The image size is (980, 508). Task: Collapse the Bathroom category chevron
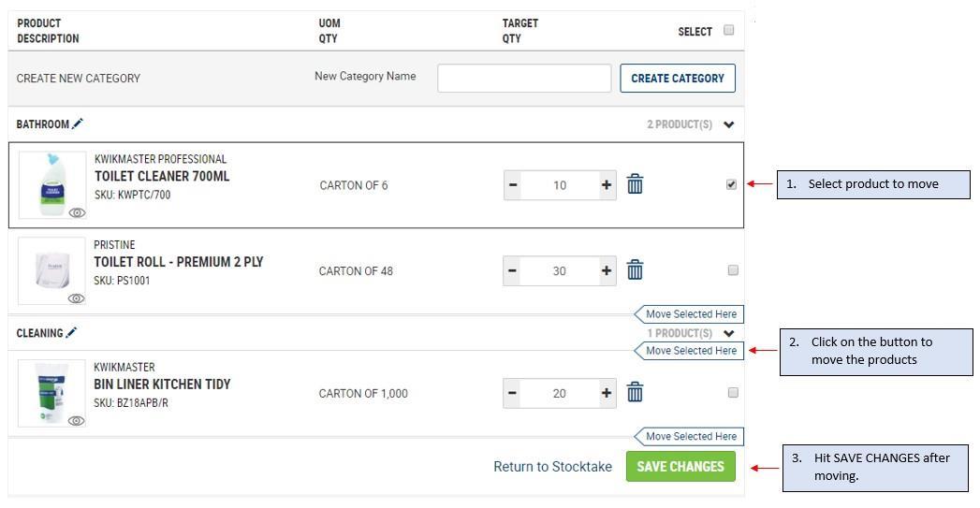(x=729, y=124)
